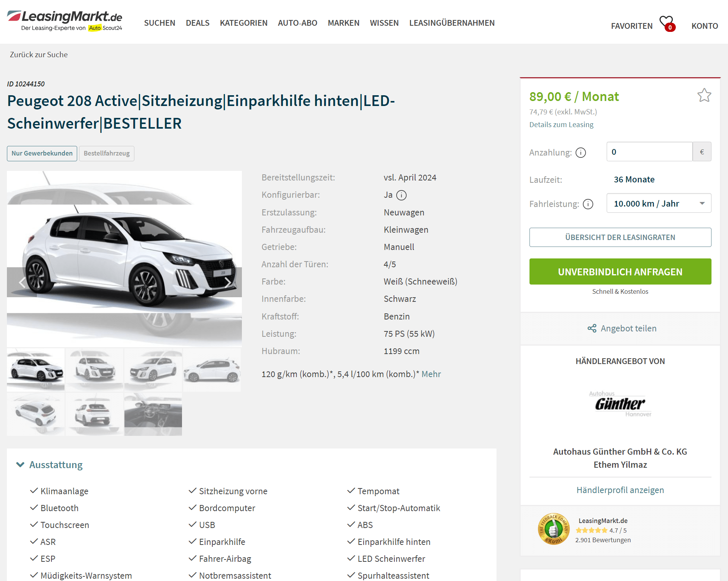Click '89,00 € / Monat' price
This screenshot has height=581, width=728.
click(x=574, y=96)
